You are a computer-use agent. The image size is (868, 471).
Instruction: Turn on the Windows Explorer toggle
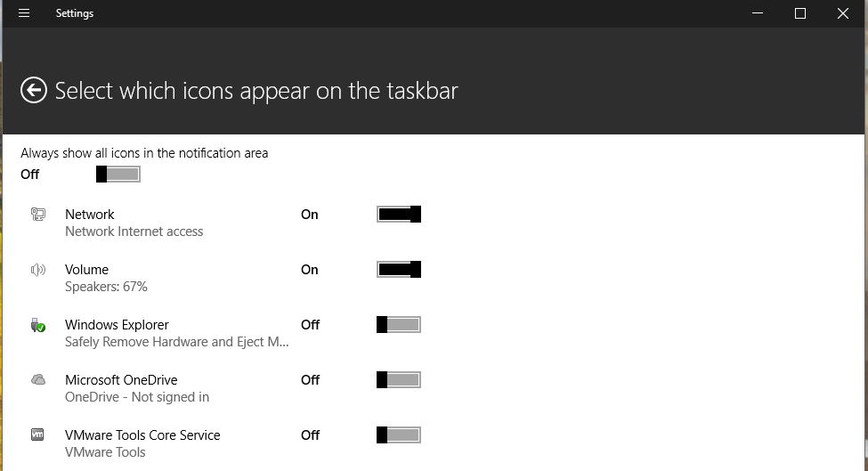pyautogui.click(x=399, y=325)
